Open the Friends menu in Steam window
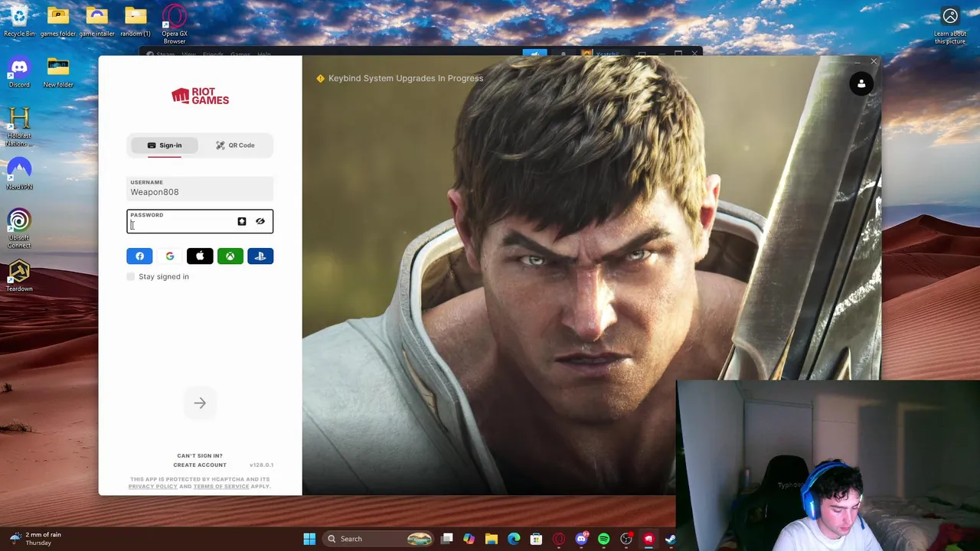 (x=213, y=54)
